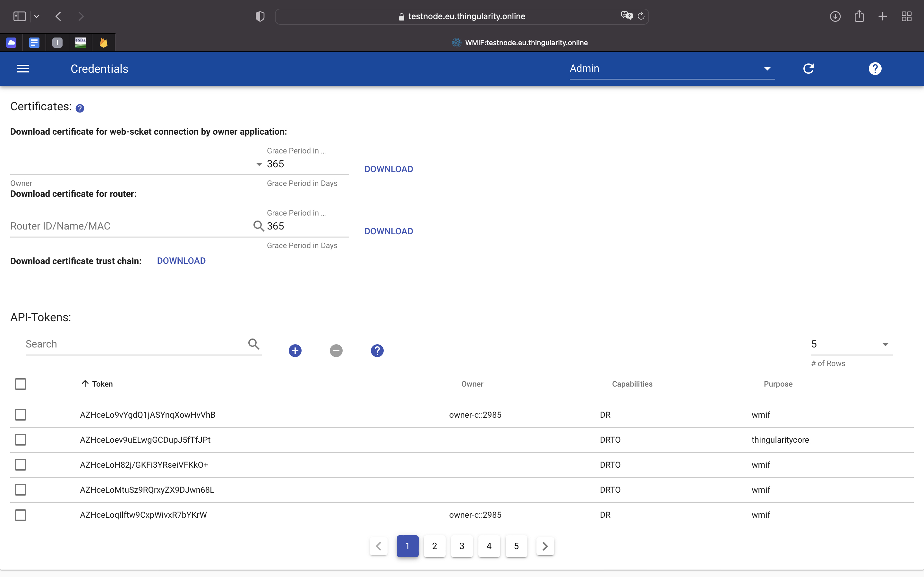
Task: Check the thingularitycore token row checkbox
Action: coord(21,439)
